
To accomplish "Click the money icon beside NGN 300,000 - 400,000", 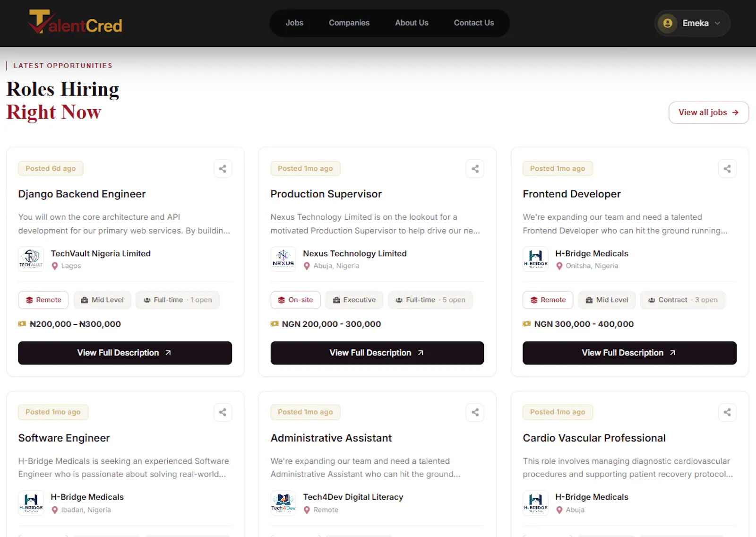I will (527, 324).
